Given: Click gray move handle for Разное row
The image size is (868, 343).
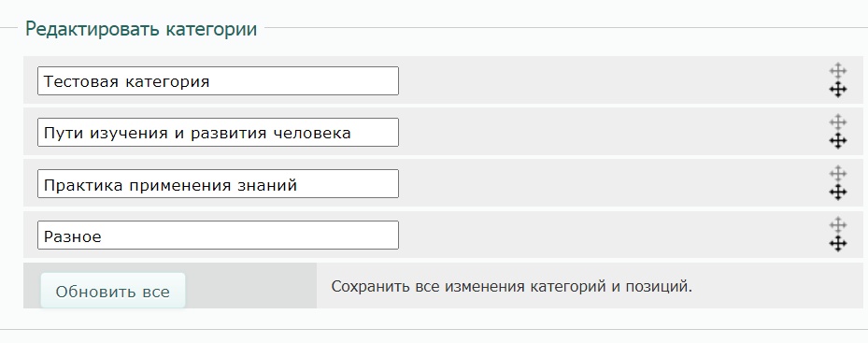Looking at the screenshot, I should (838, 225).
